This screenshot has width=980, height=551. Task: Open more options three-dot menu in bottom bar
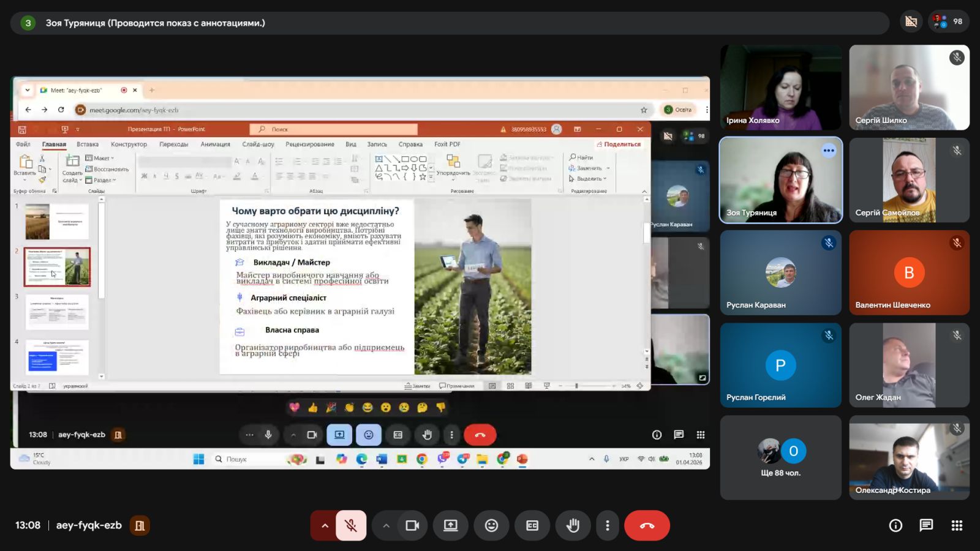coord(608,525)
